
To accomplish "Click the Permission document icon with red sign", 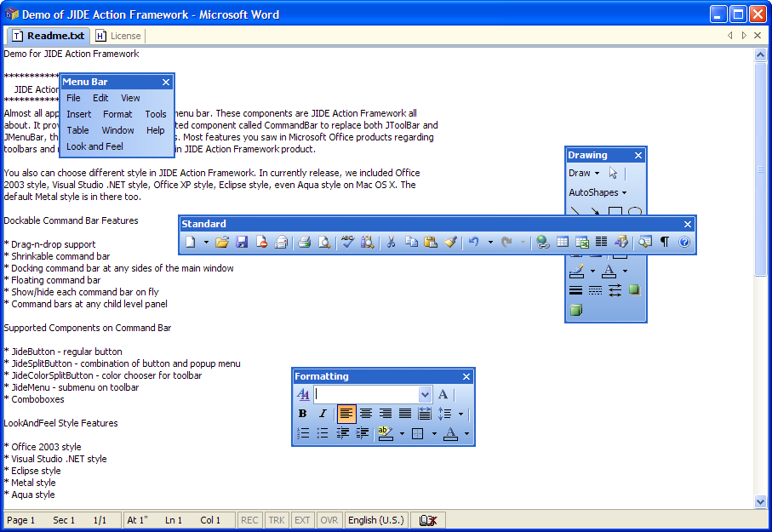I will click(261, 242).
